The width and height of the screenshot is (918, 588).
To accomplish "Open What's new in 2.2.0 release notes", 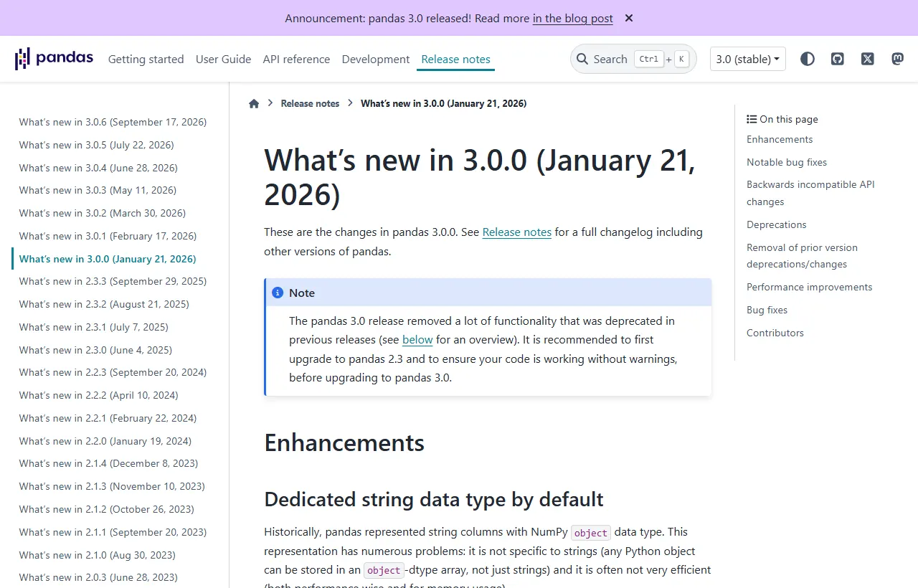I will click(x=105, y=441).
